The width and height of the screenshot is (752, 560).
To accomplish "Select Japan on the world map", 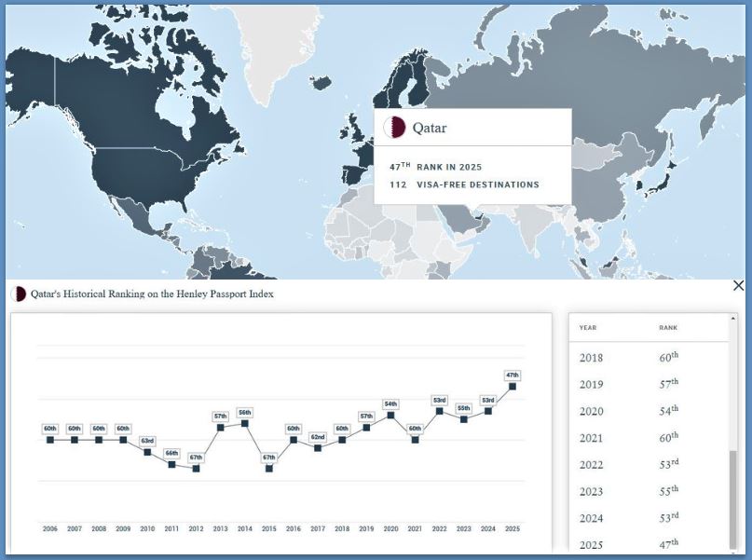I will pyautogui.click(x=663, y=184).
